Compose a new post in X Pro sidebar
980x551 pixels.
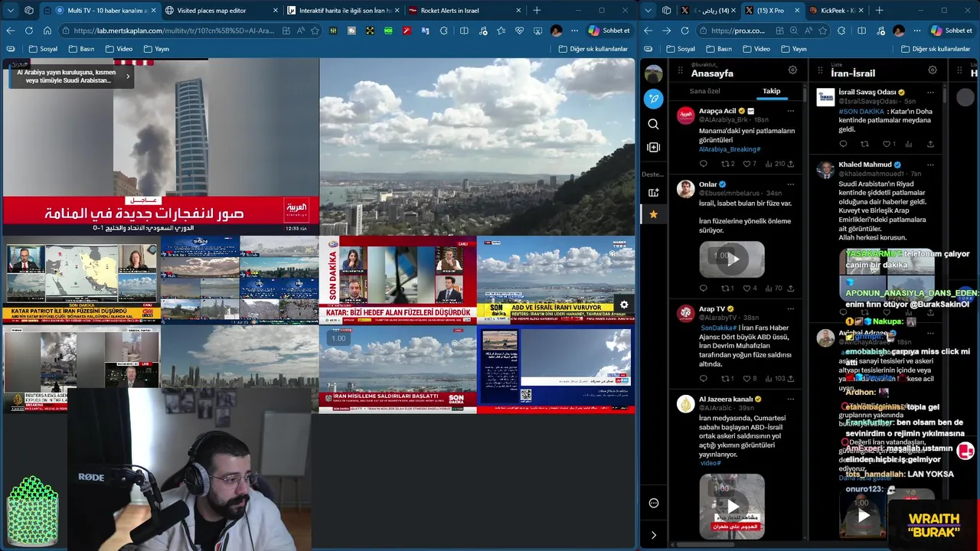click(653, 99)
